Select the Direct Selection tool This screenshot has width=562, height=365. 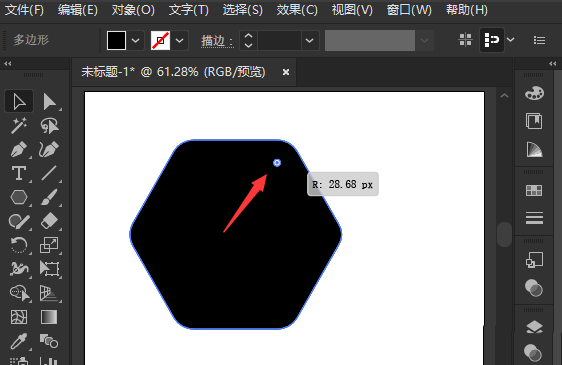[x=49, y=101]
